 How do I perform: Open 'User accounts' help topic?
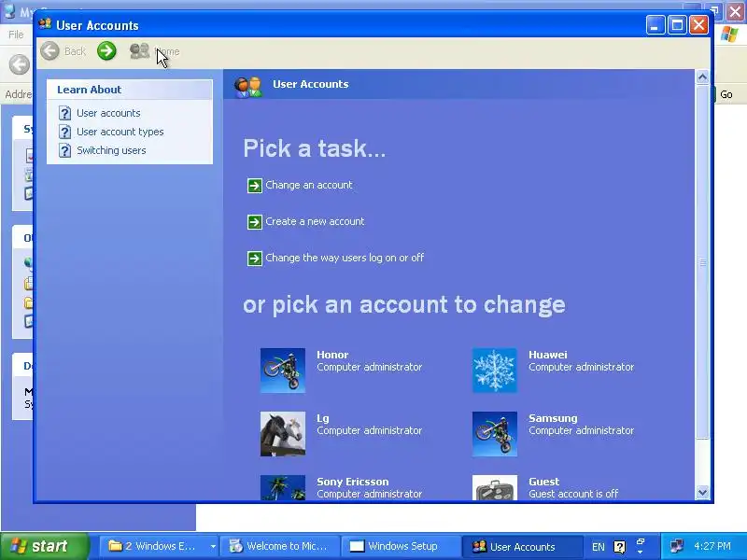108,113
